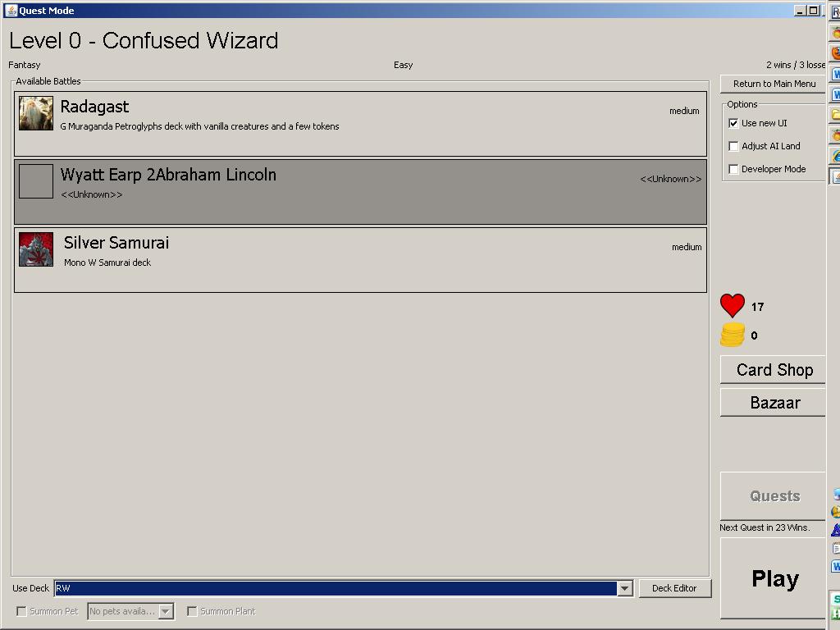Disable the Use new UI checkbox

tap(733, 123)
